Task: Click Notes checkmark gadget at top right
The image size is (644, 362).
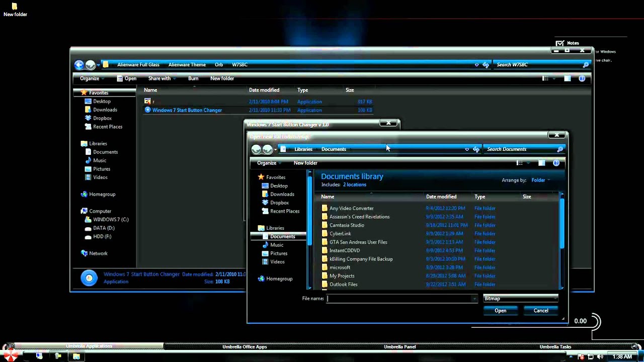Action: (x=560, y=43)
